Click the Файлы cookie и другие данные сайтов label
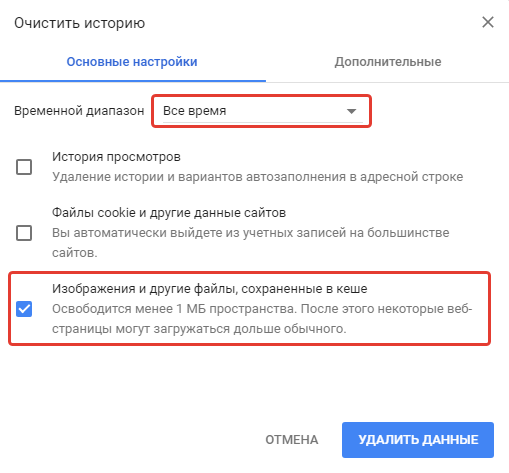The image size is (509, 473). click(x=169, y=212)
